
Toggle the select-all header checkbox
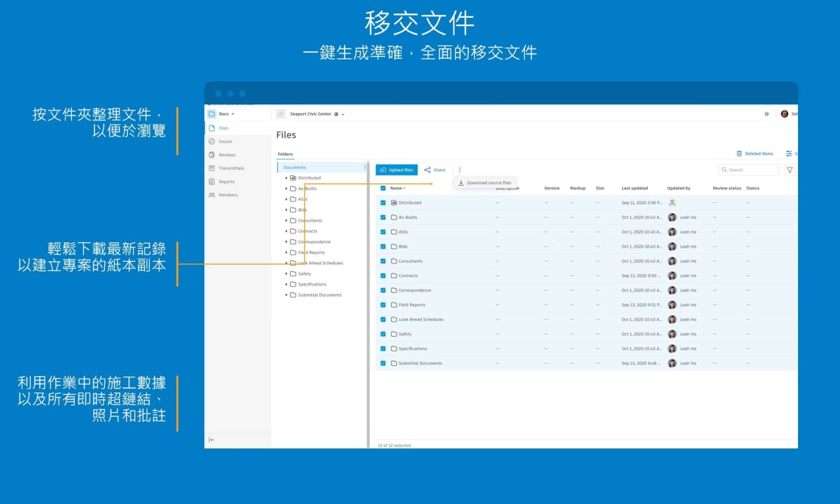383,188
